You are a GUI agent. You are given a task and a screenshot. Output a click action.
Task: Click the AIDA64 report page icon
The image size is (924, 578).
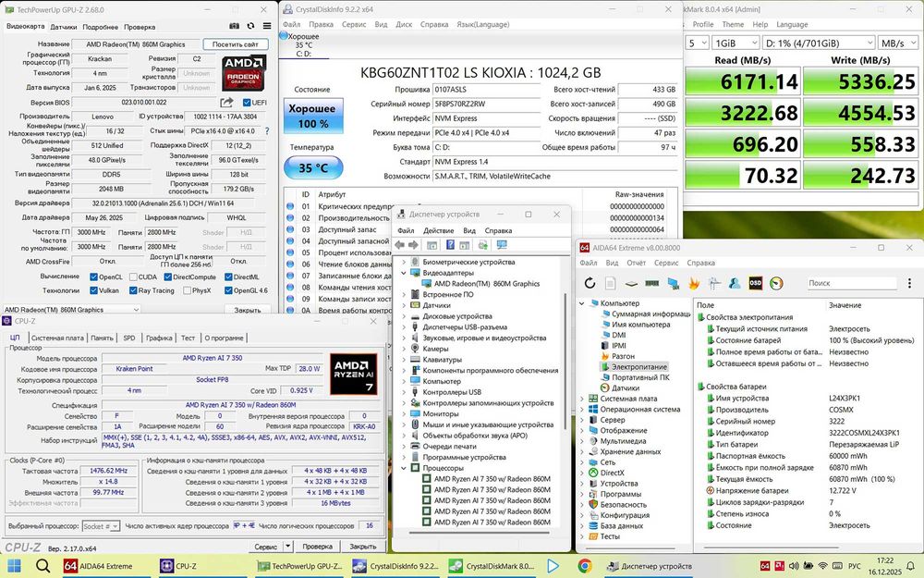[x=610, y=283]
